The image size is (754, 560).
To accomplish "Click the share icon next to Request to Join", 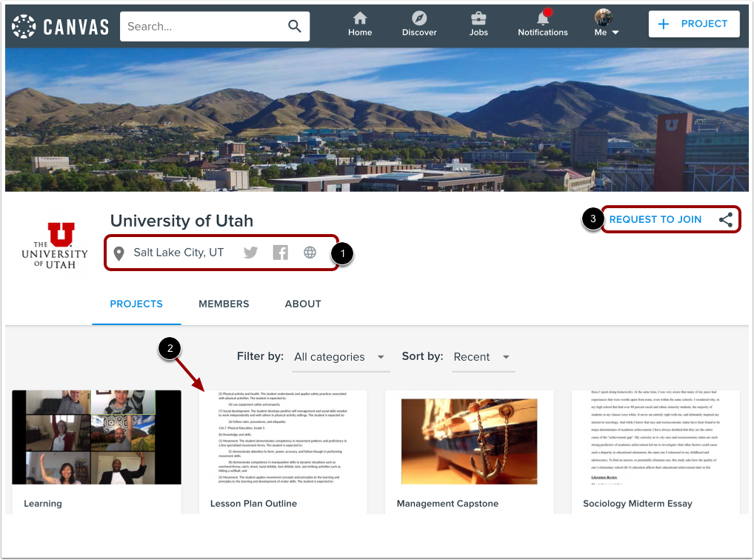I will click(724, 219).
